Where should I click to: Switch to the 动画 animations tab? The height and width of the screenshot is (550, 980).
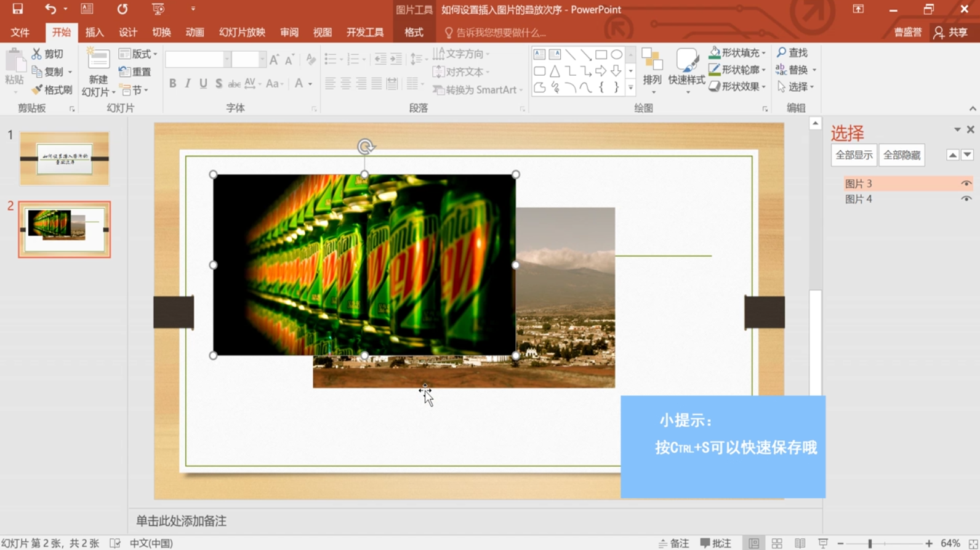195,32
